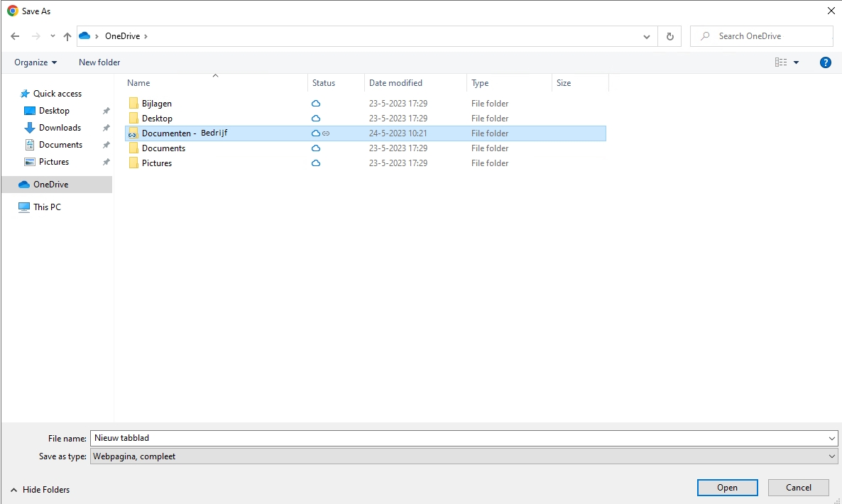842x504 pixels.
Task: Click the Back navigation arrow
Action: (x=15, y=36)
